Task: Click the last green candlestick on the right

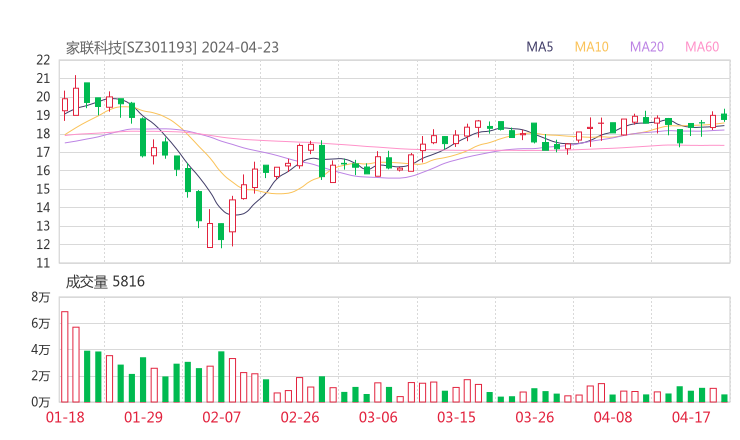Action: (724, 116)
